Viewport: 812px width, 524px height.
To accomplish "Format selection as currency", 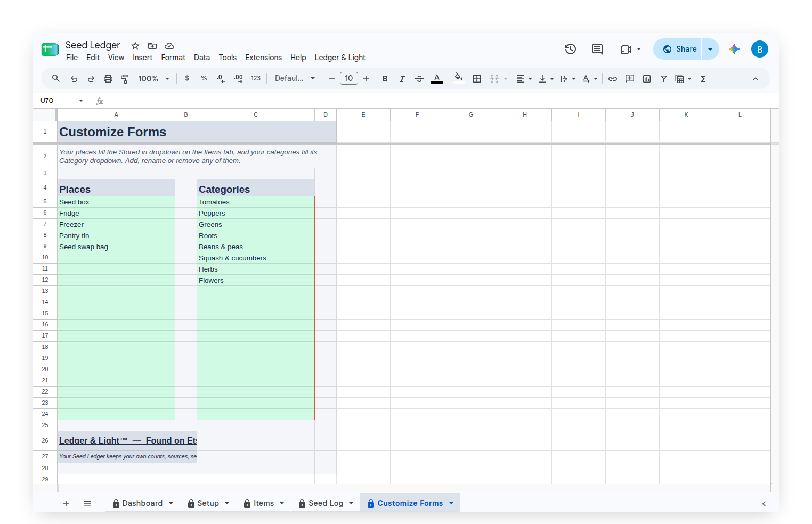I will tap(187, 78).
